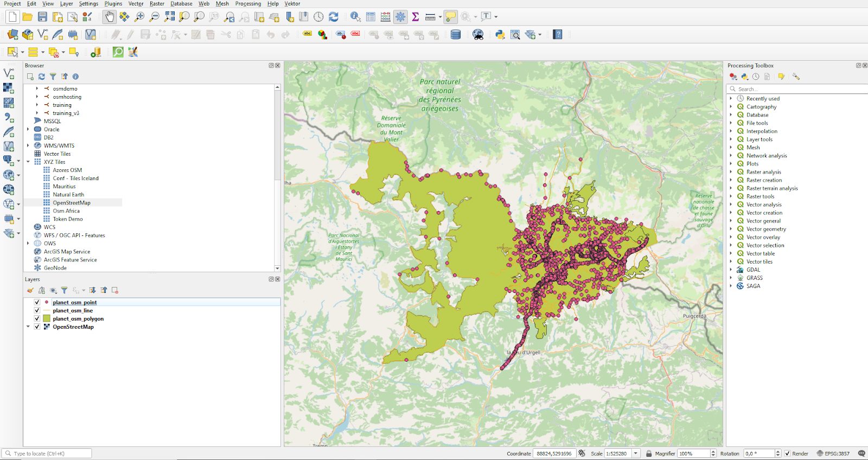This screenshot has height=460, width=868.
Task: Expand the Vector geometry toolbox group
Action: (x=731, y=229)
